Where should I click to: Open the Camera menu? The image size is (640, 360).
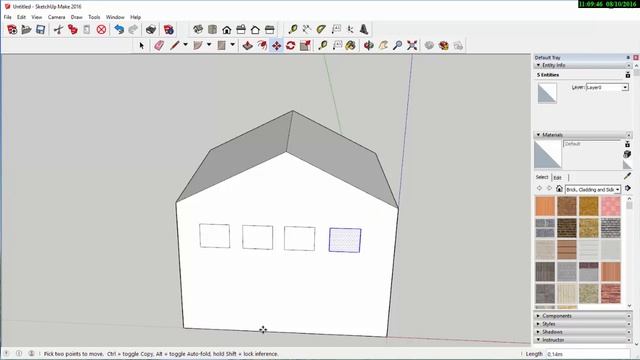[56, 17]
